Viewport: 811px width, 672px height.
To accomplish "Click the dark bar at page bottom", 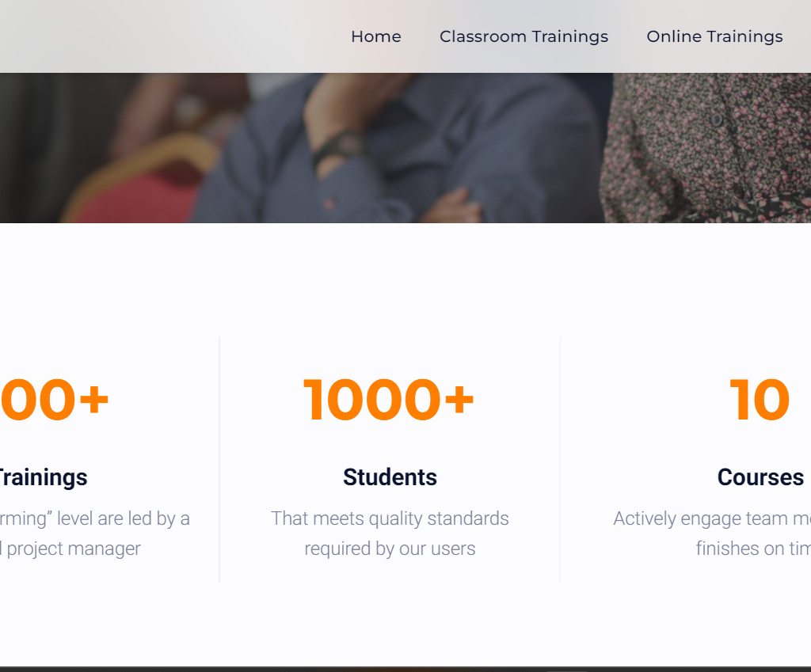I will 405,669.
